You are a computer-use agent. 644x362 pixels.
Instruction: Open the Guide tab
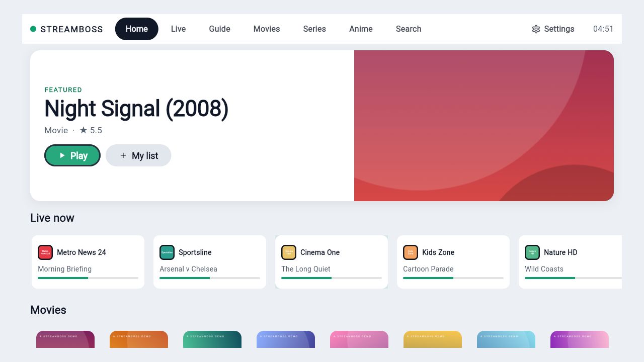(220, 29)
